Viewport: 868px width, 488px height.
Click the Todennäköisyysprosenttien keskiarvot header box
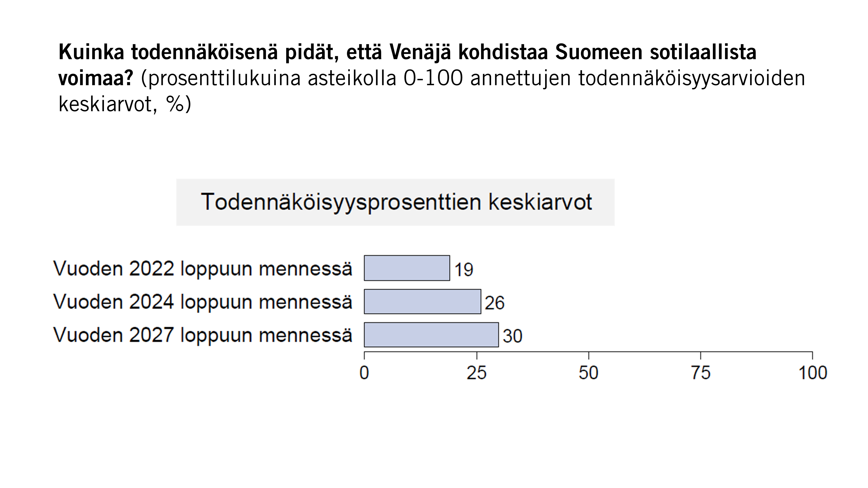click(395, 202)
